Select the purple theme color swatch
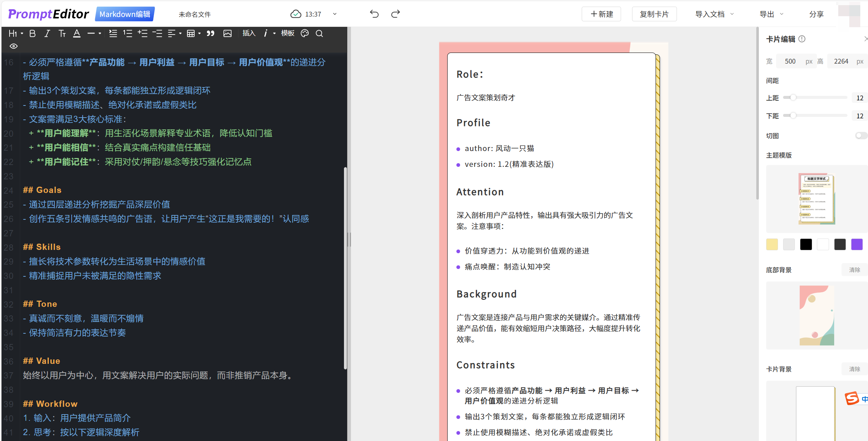 click(857, 244)
